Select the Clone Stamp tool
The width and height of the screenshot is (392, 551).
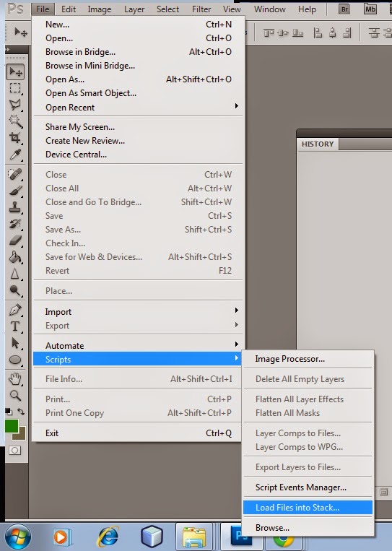tap(15, 207)
